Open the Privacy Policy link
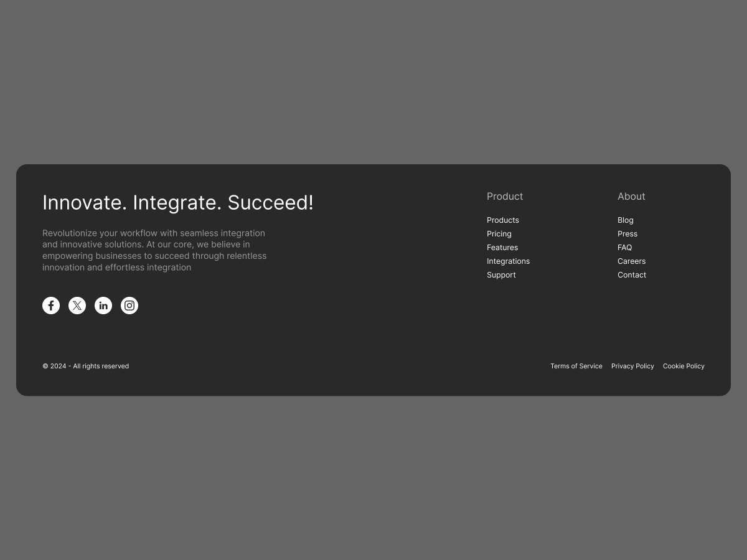Viewport: 747px width, 560px height. pyautogui.click(x=632, y=366)
